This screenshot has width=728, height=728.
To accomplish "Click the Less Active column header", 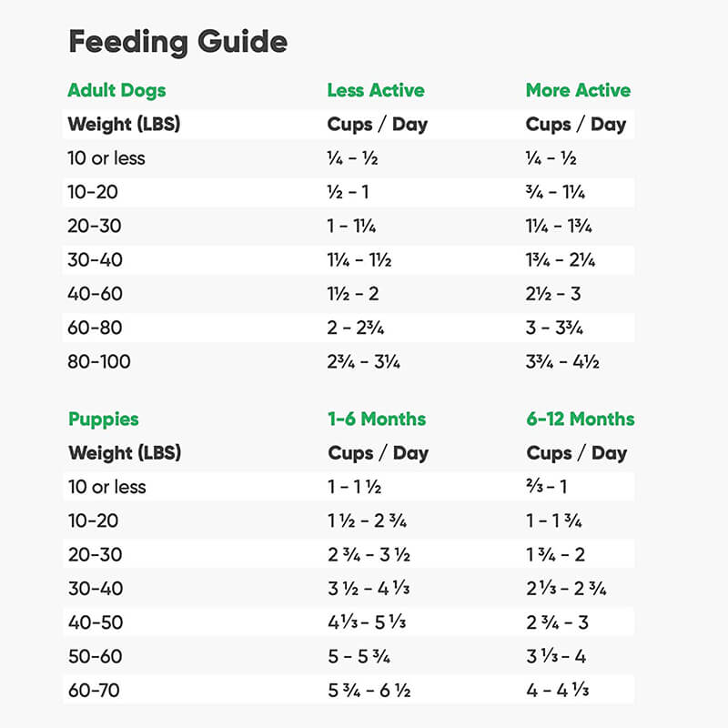I will 376,90.
